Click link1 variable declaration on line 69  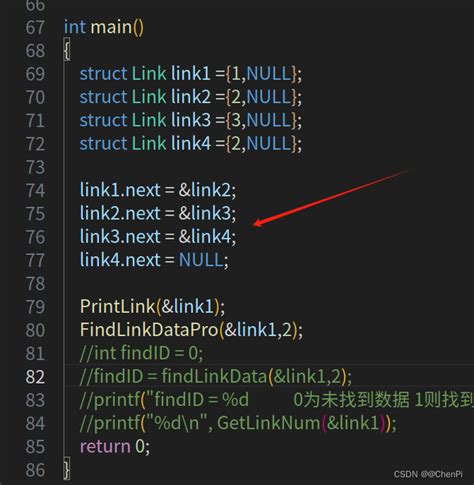pos(191,73)
